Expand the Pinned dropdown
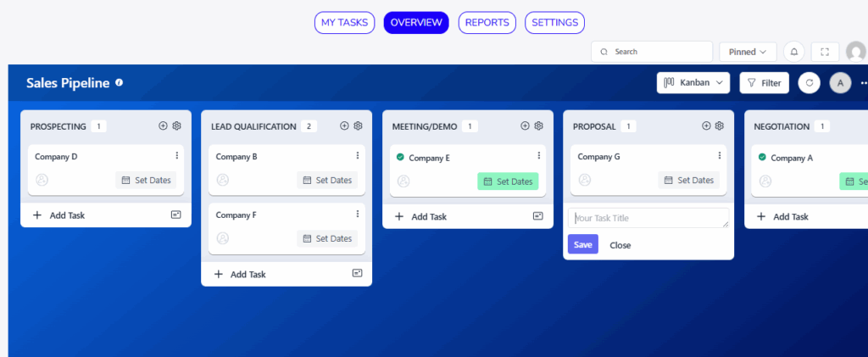This screenshot has height=357, width=868. pos(748,52)
